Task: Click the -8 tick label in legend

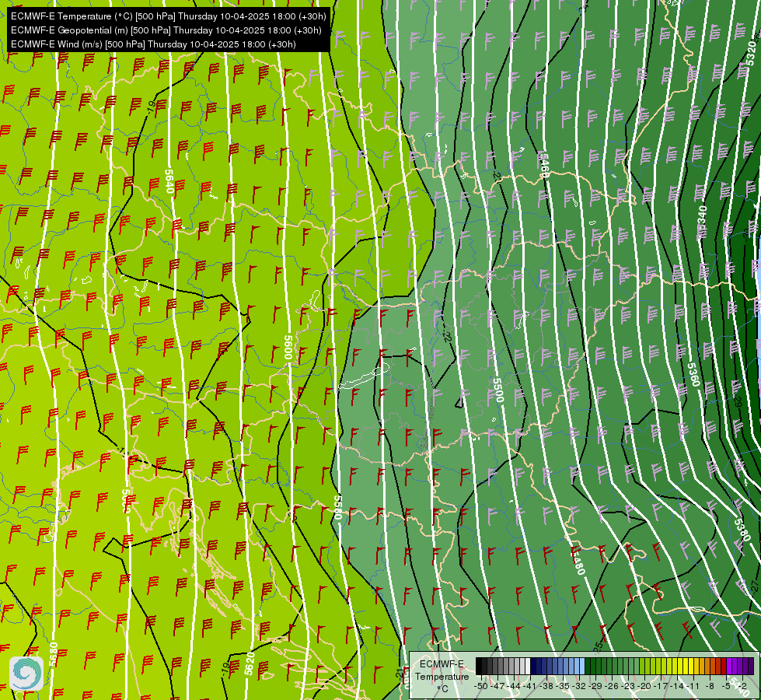Action: tap(710, 687)
